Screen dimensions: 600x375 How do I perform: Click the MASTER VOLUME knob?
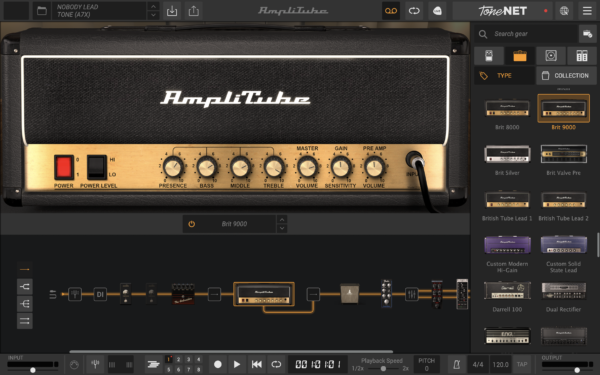coord(307,168)
